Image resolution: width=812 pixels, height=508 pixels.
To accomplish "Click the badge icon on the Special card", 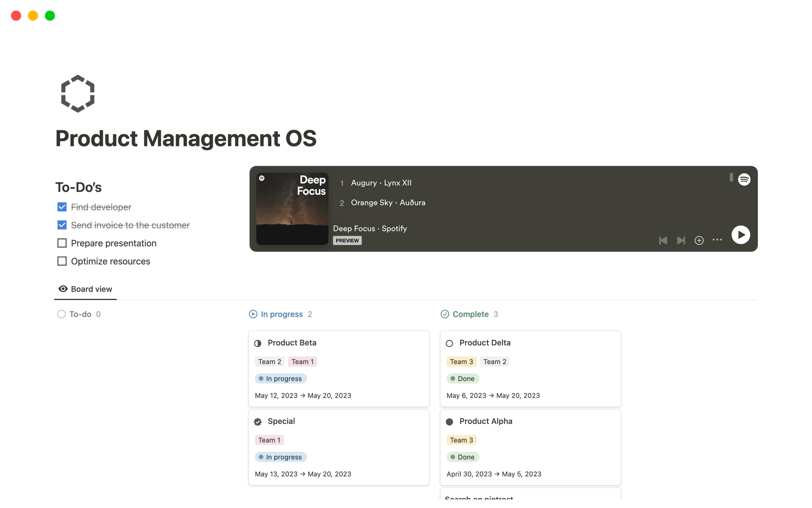I will click(258, 421).
